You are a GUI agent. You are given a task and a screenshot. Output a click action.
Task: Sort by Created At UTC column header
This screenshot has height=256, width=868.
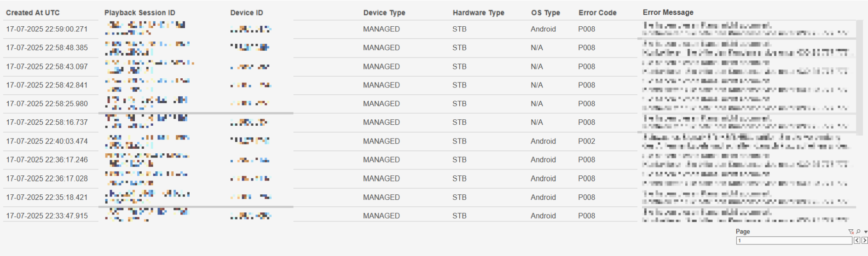click(33, 13)
